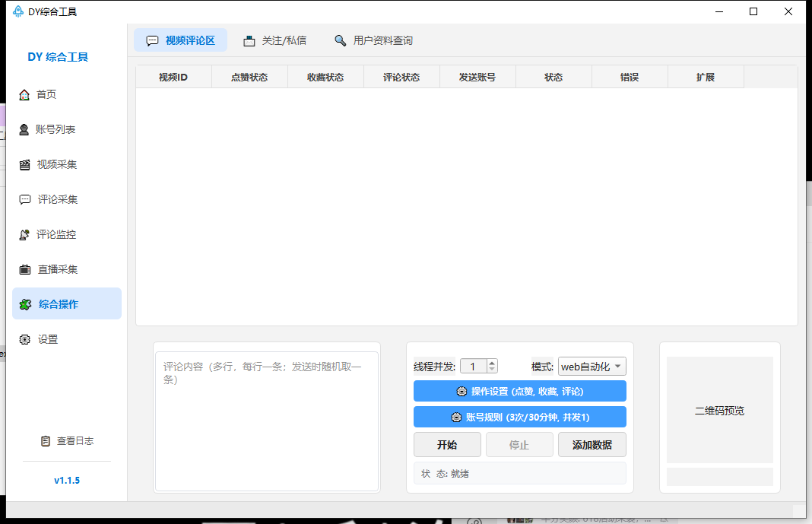Viewport: 812px width, 524px height.
Task: Click the 设置 settings gear icon
Action: [x=25, y=340]
